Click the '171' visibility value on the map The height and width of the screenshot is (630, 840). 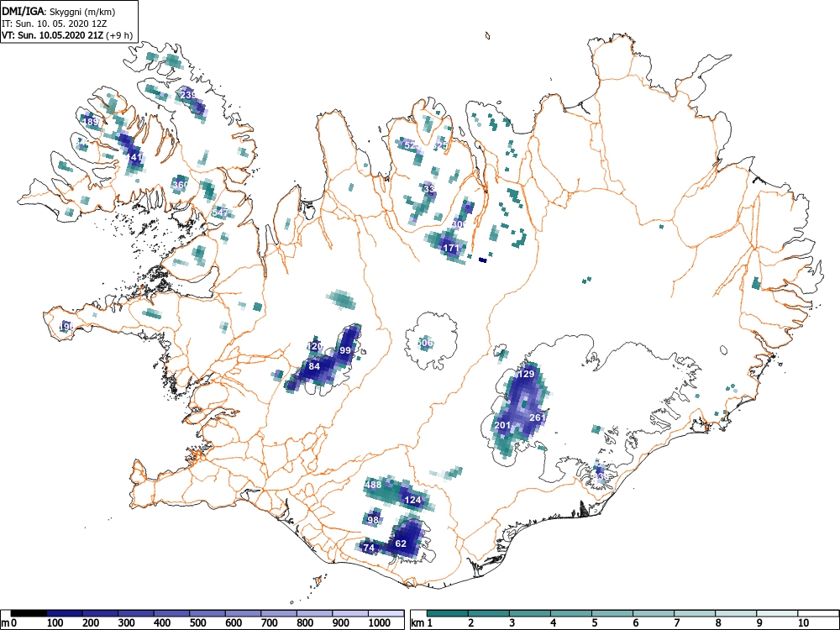click(x=452, y=248)
